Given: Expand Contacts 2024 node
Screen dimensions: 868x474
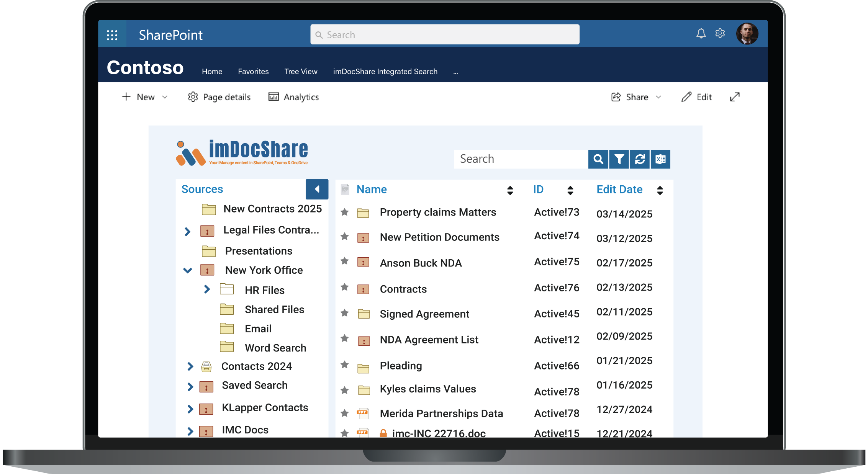Looking at the screenshot, I should point(190,366).
